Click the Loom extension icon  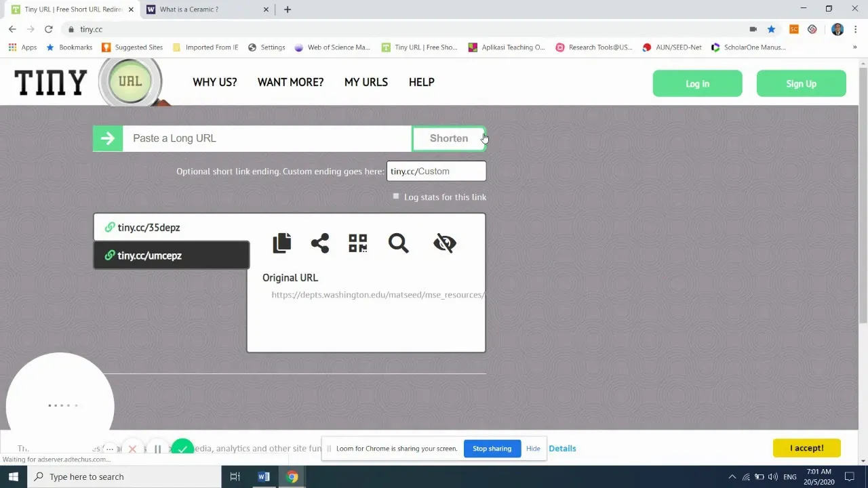812,29
